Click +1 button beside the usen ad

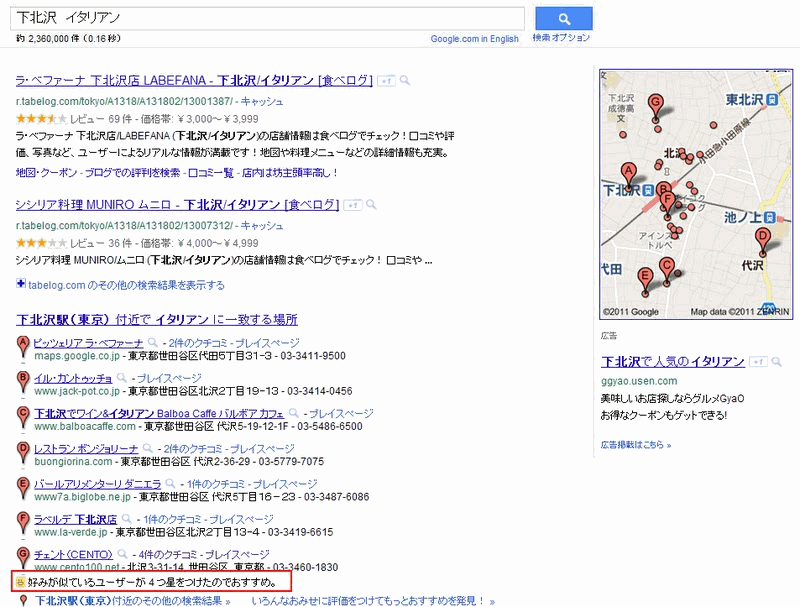click(x=758, y=362)
